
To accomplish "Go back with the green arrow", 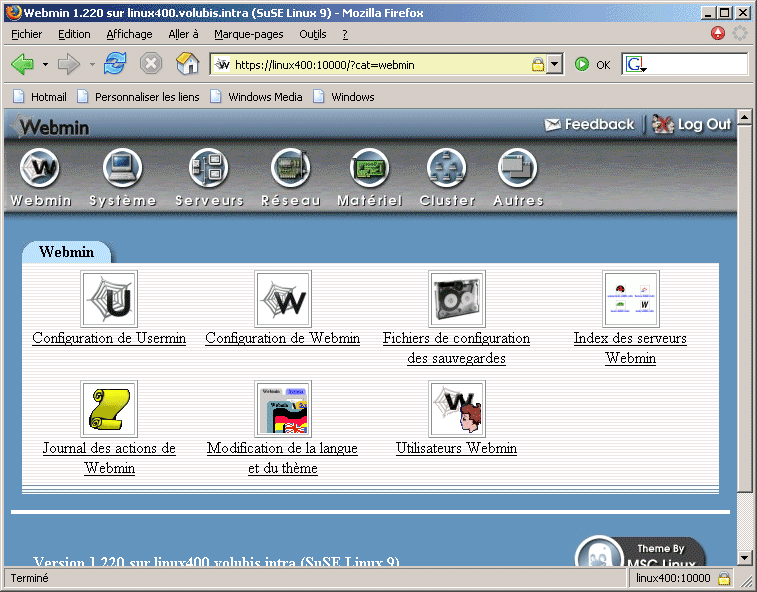I will [x=22, y=64].
